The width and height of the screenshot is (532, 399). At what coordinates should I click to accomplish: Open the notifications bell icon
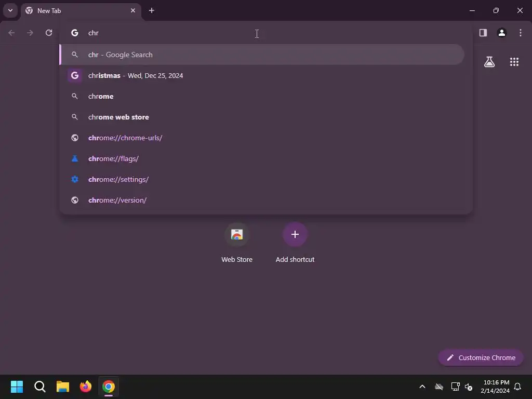tap(518, 387)
